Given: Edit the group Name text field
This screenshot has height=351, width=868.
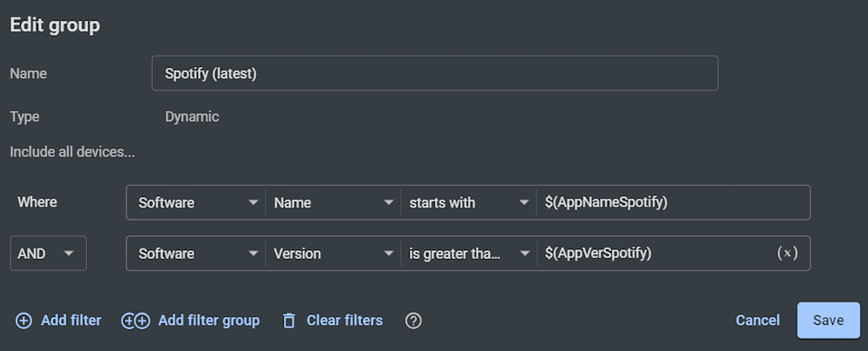Looking at the screenshot, I should tap(434, 73).
